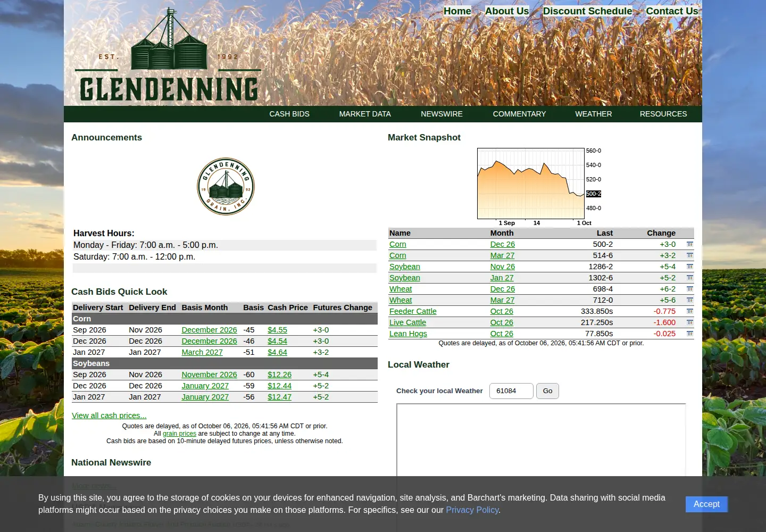Open Feeder Cattle quote link
This screenshot has height=532, width=766.
(413, 311)
